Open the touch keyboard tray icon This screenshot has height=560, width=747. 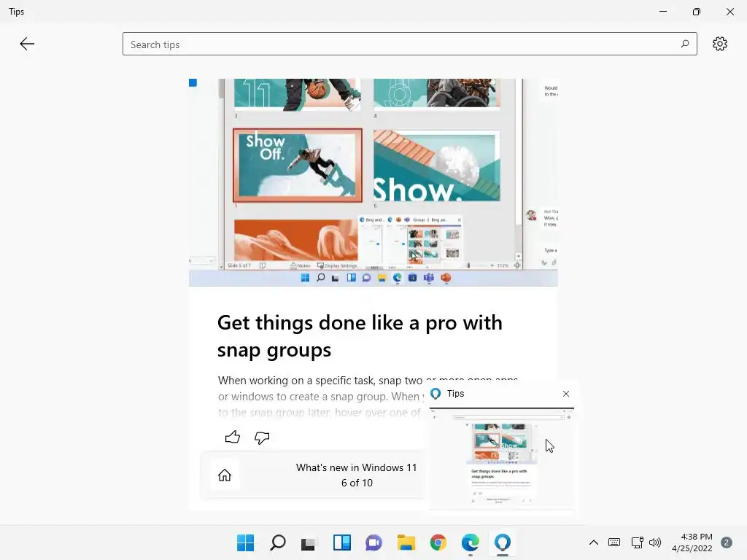(614, 542)
